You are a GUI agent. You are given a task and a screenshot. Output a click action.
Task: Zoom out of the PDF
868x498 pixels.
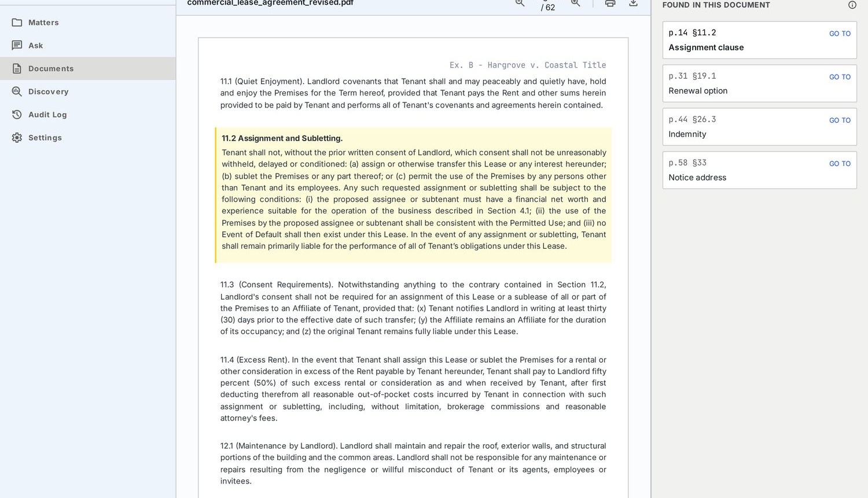pyautogui.click(x=520, y=3)
